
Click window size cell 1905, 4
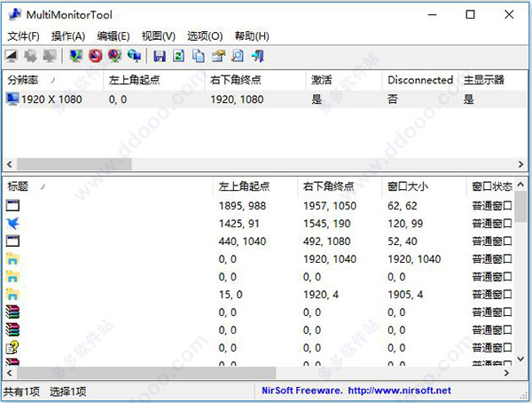[x=405, y=295]
